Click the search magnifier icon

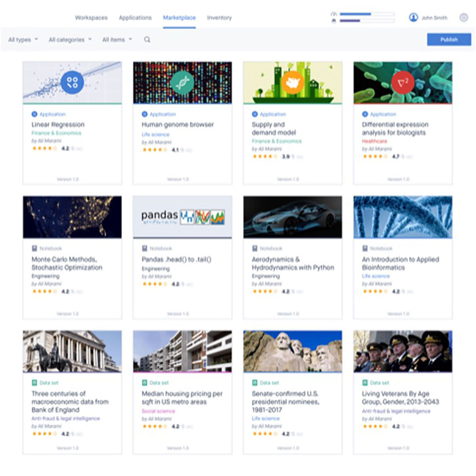point(147,40)
